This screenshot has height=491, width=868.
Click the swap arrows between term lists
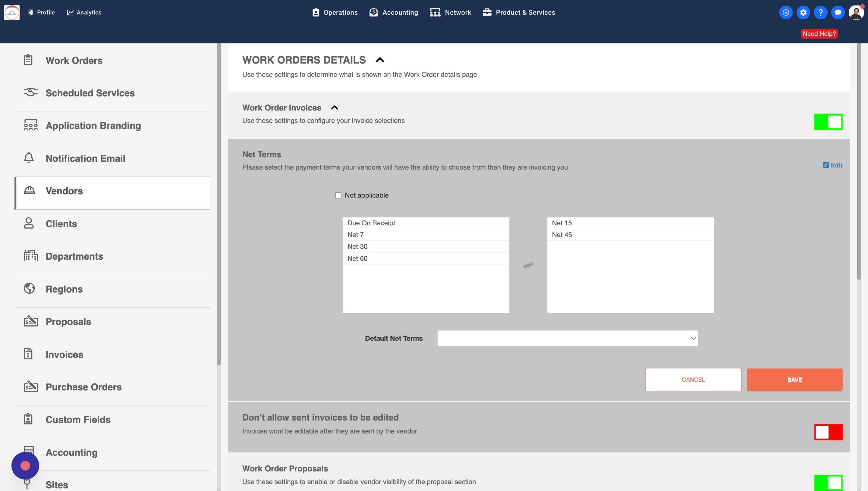pyautogui.click(x=528, y=265)
